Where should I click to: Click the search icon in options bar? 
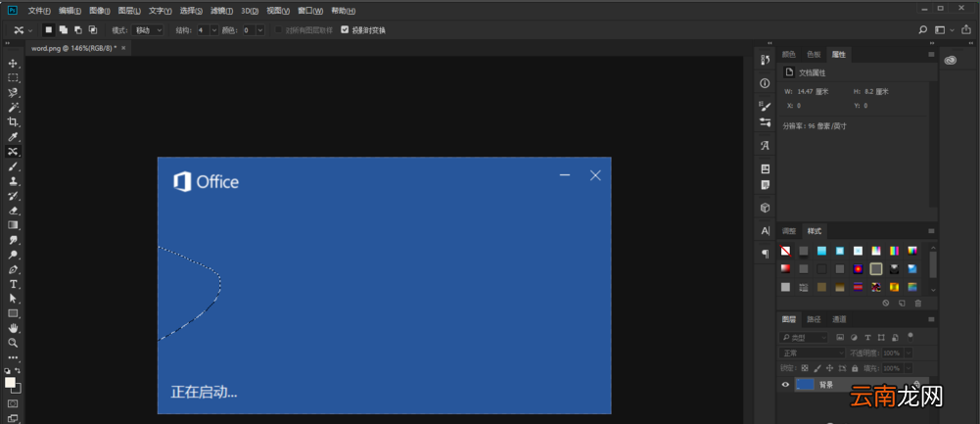[922, 30]
